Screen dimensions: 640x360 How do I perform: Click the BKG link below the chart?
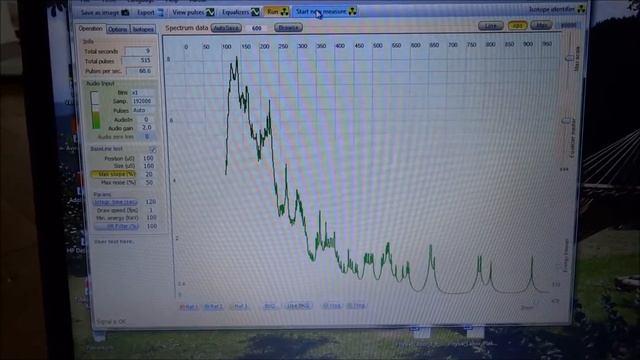269,306
